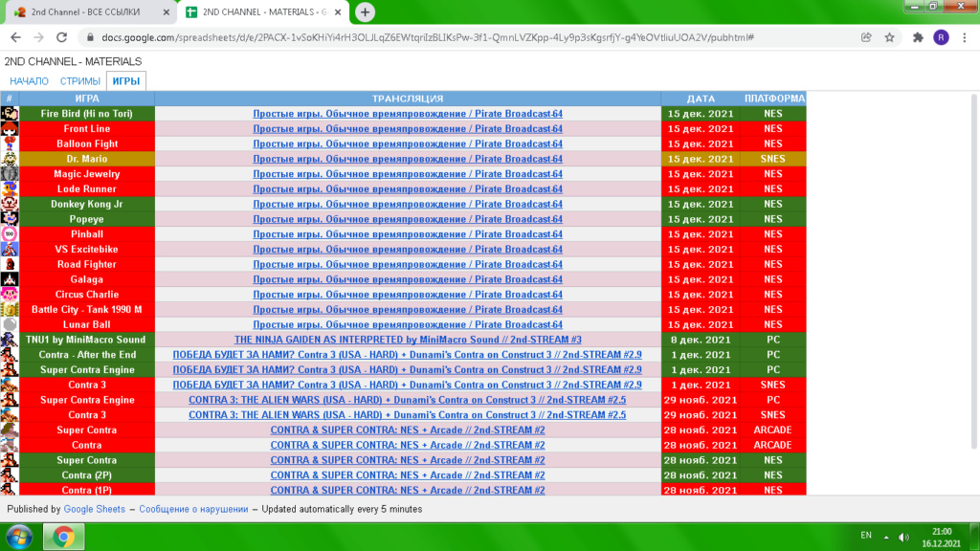Click ARCADE platform cell in Super Contra row
This screenshot has width=980, height=551.
[x=773, y=430]
